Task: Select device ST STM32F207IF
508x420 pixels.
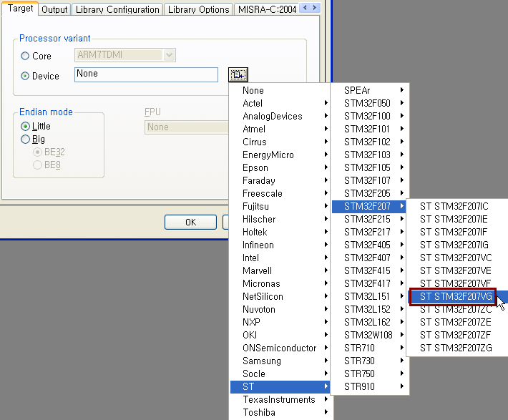Action: coord(457,232)
